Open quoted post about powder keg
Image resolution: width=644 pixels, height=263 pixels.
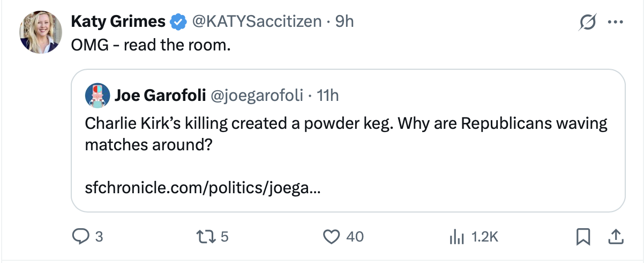coord(346,134)
